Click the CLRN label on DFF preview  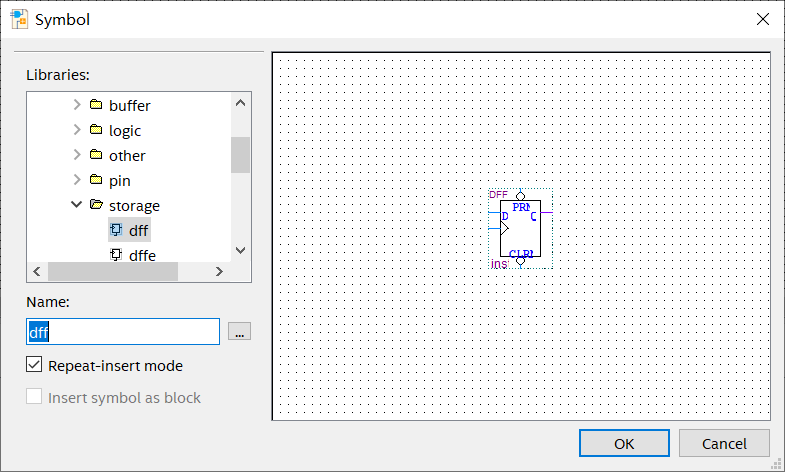click(521, 253)
